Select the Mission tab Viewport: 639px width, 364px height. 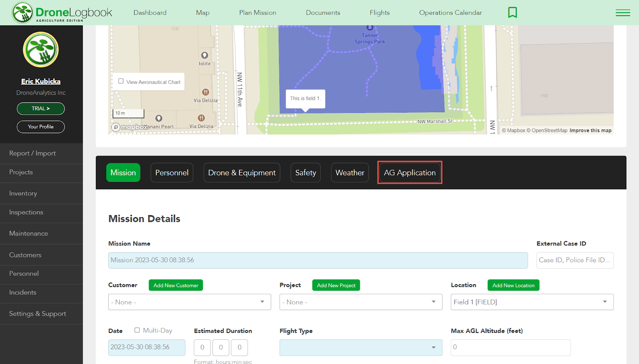point(123,172)
